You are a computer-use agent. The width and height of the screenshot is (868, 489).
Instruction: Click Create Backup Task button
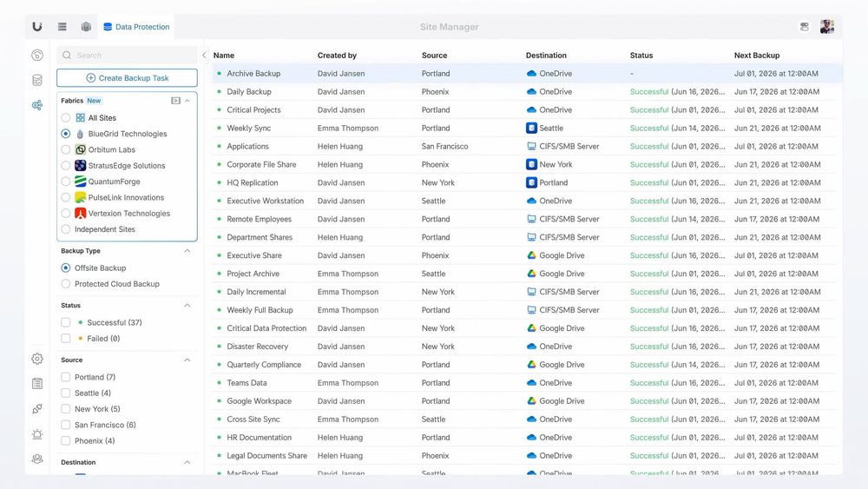(x=127, y=78)
